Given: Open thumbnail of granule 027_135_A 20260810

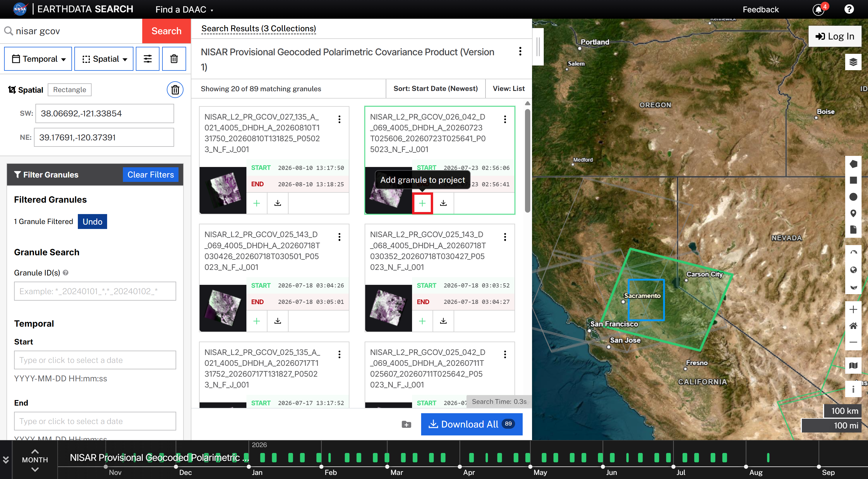Looking at the screenshot, I should 223,190.
